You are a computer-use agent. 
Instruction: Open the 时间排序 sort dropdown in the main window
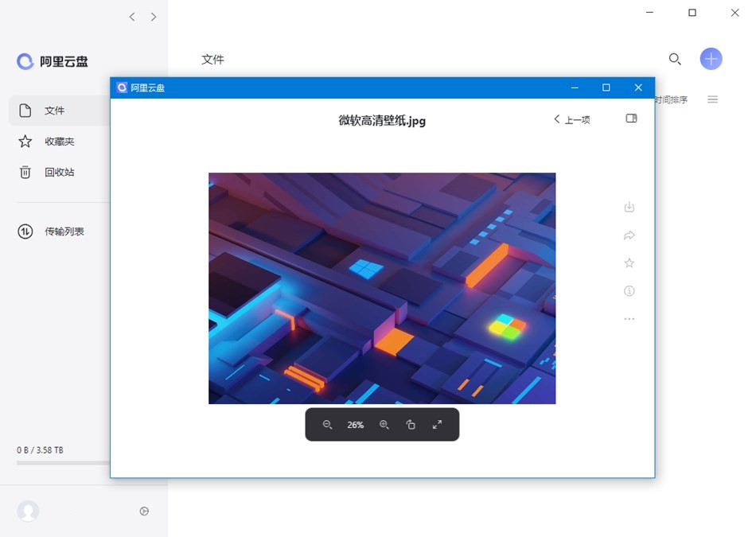pos(672,99)
